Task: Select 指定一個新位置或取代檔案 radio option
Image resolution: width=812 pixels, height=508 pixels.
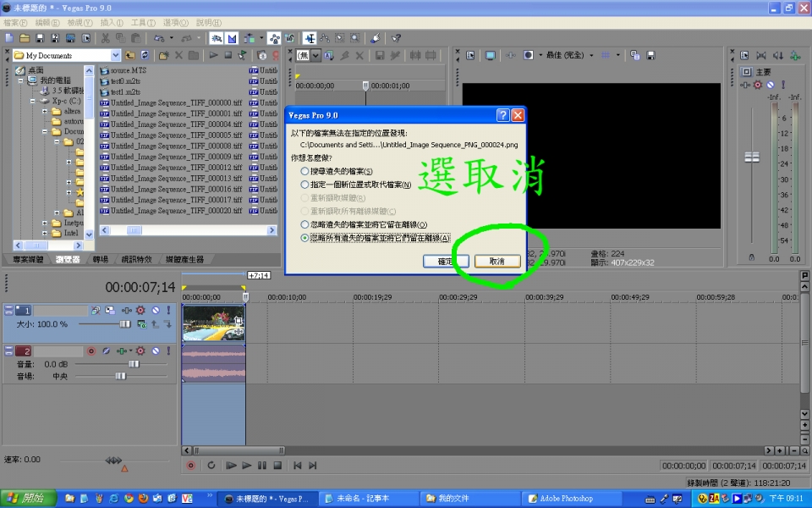Action: click(304, 185)
